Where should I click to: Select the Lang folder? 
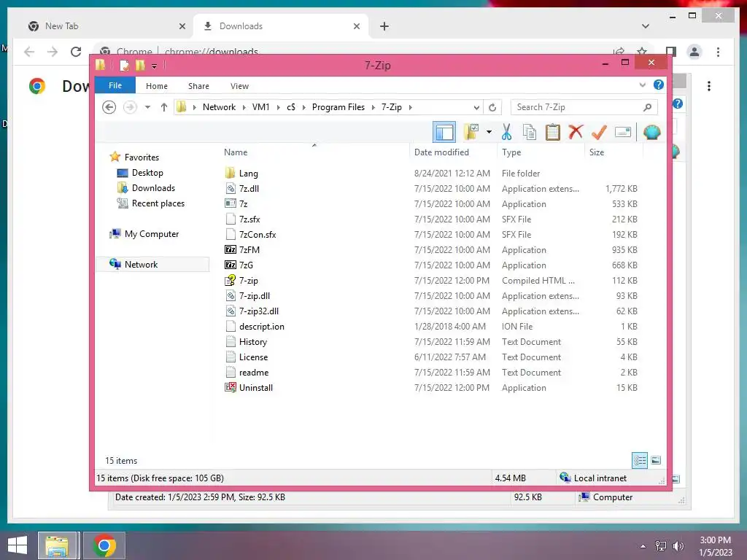click(248, 174)
